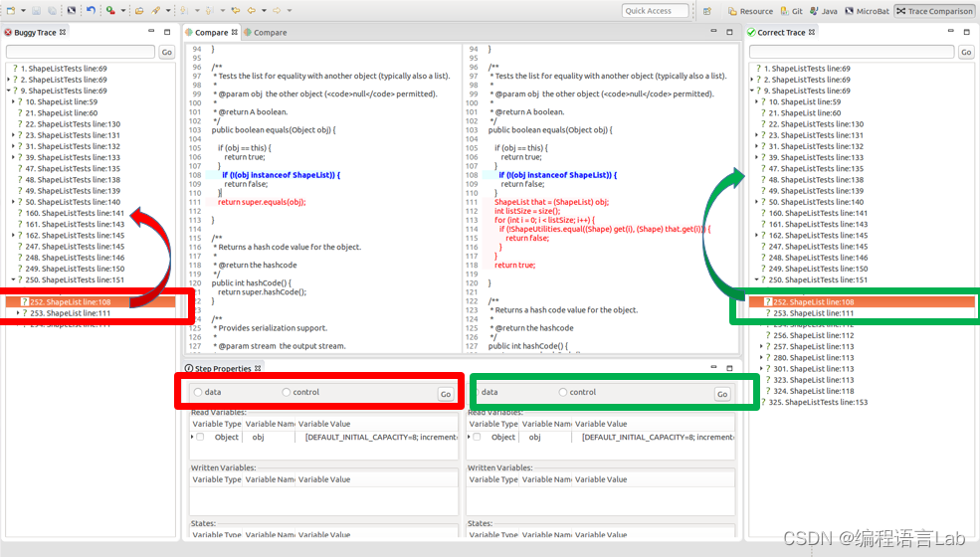Screen dimensions: 980x557
Task: Click the Open Perspective icon
Action: click(x=707, y=11)
